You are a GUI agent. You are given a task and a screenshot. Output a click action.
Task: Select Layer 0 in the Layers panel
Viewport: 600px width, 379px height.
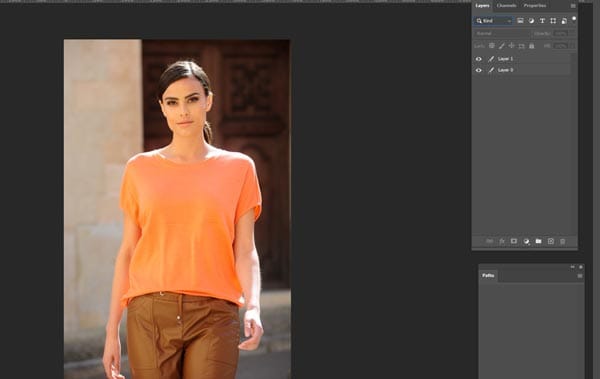click(522, 70)
